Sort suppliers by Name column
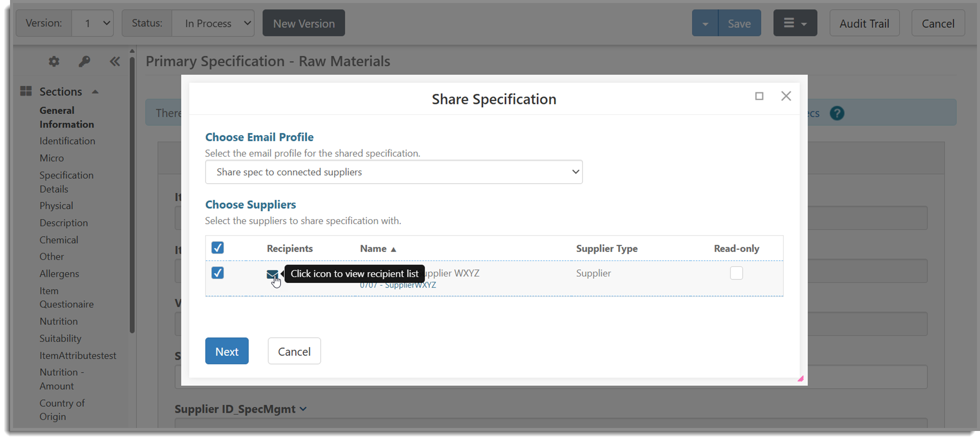The image size is (980, 441). click(x=378, y=248)
